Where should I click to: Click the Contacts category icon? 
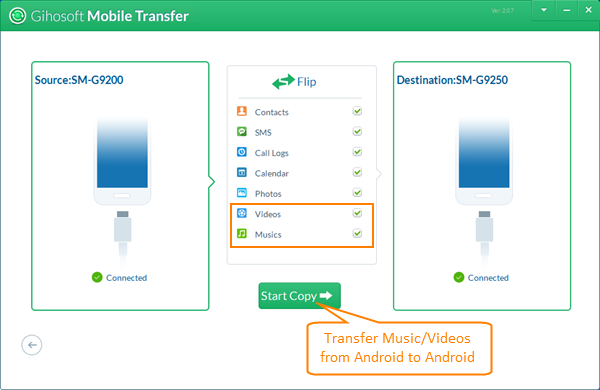tap(242, 111)
